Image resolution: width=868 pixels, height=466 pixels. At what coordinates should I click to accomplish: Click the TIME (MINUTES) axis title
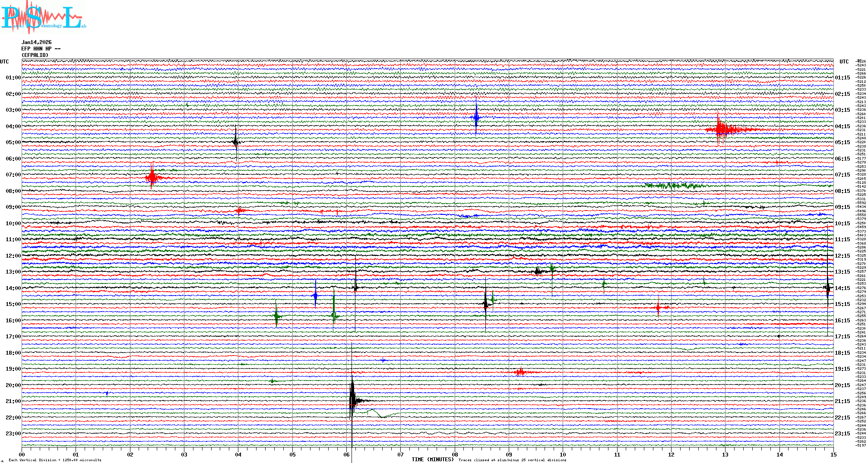click(x=433, y=460)
